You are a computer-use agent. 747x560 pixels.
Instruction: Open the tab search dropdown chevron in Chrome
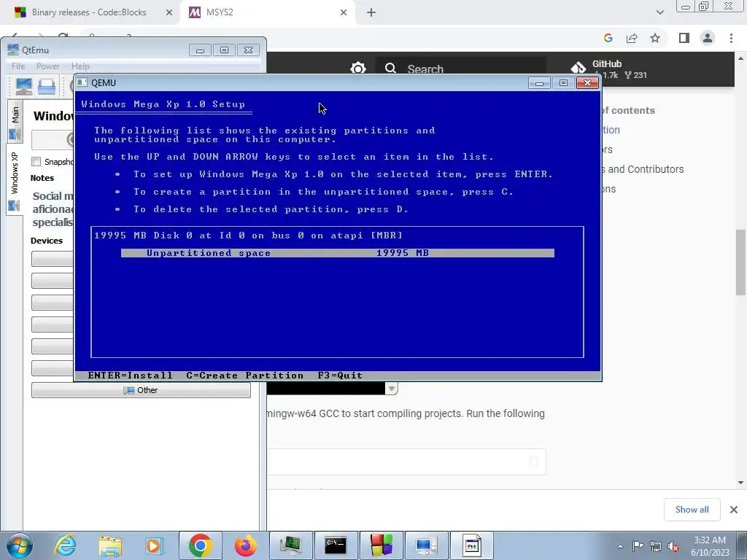click(659, 12)
